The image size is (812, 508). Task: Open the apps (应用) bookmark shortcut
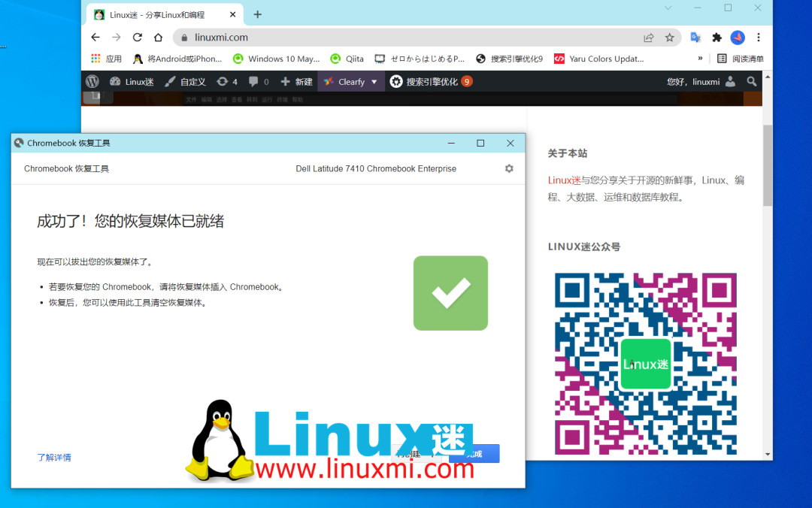(x=106, y=59)
